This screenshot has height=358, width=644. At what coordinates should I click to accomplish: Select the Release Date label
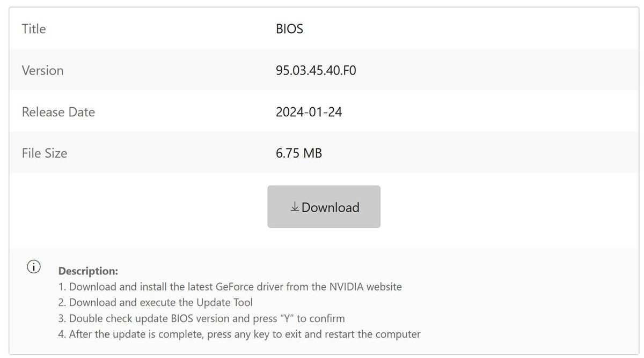(x=58, y=112)
